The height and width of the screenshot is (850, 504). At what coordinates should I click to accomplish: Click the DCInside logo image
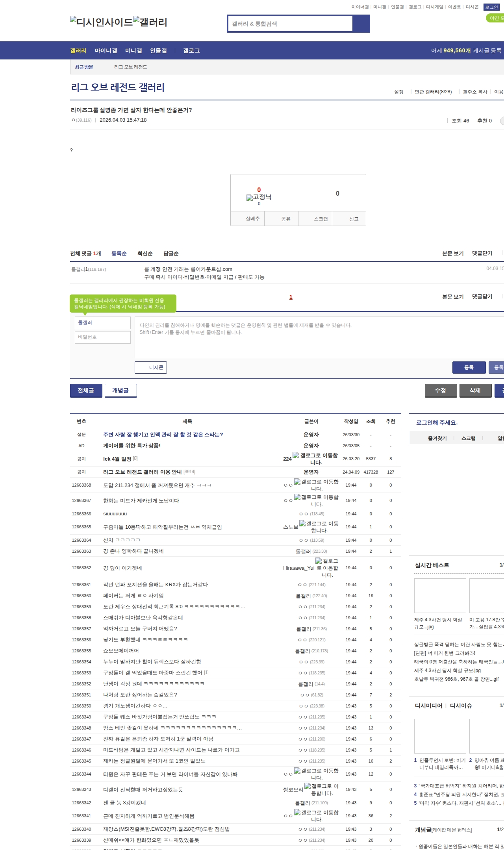pos(101,22)
